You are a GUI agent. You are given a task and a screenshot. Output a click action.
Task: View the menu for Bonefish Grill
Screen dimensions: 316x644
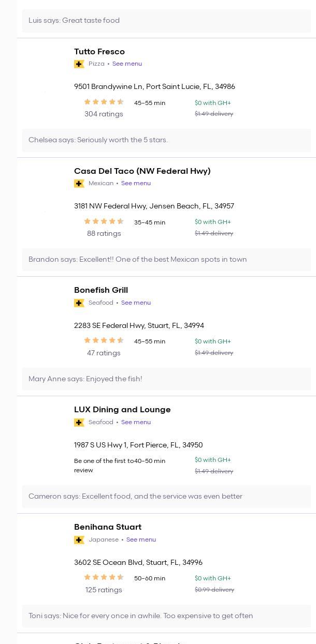[136, 303]
